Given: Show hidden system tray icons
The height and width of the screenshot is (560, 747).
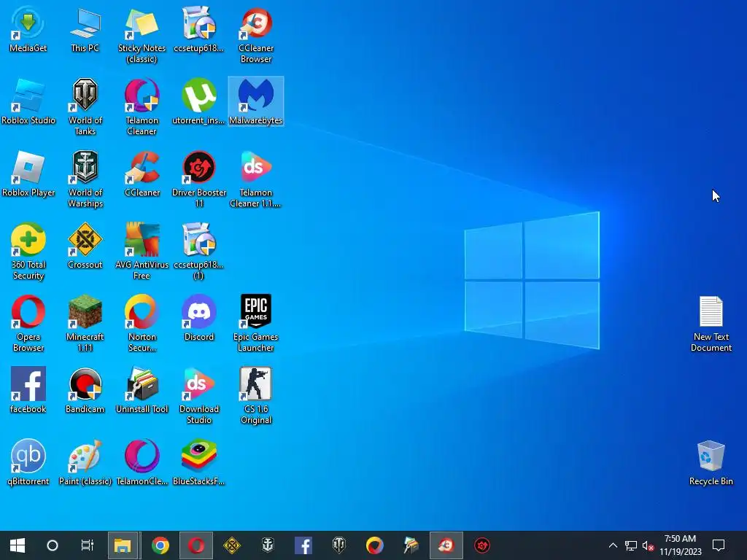Looking at the screenshot, I should (x=613, y=545).
